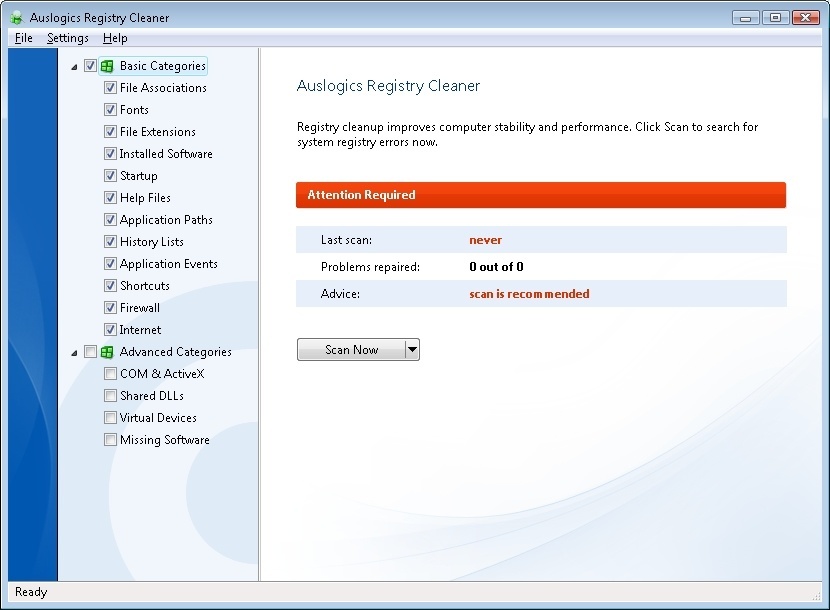Screen dimensions: 830x610
Task: Enable the Shared DLLs checkbox
Action: coord(110,395)
